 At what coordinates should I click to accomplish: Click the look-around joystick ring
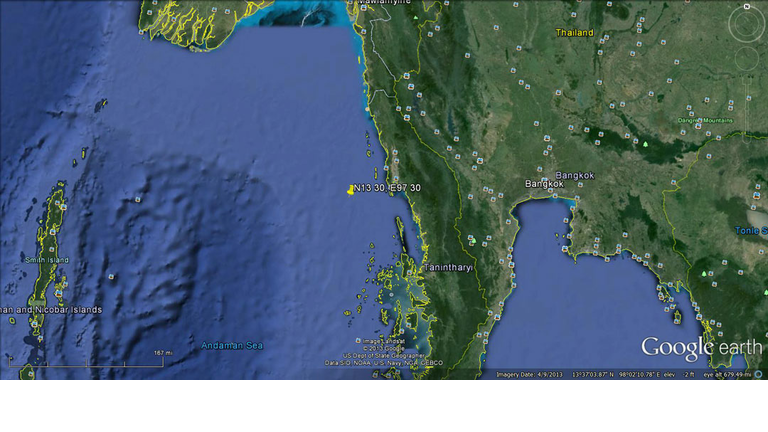(746, 24)
